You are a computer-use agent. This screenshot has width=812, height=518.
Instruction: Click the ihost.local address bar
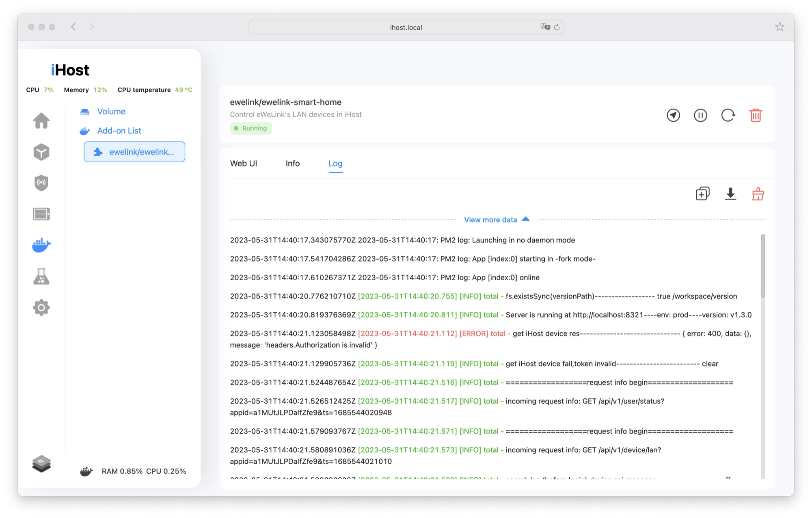point(406,27)
